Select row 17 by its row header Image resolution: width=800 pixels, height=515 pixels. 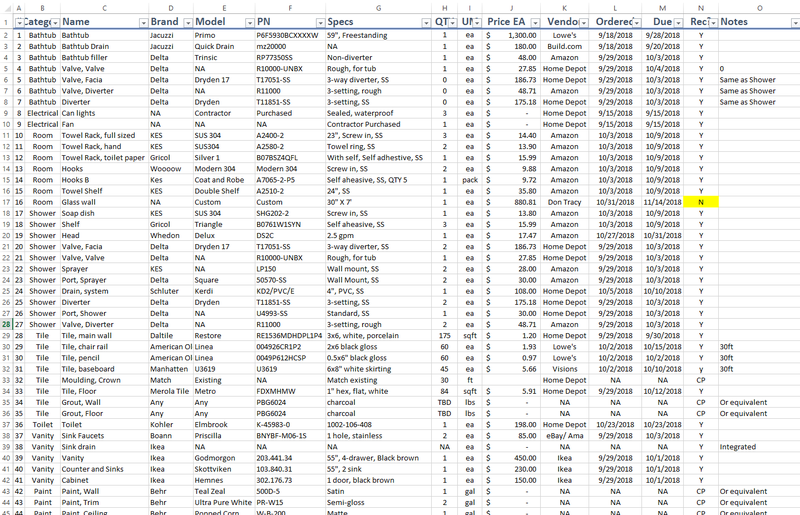click(6, 202)
